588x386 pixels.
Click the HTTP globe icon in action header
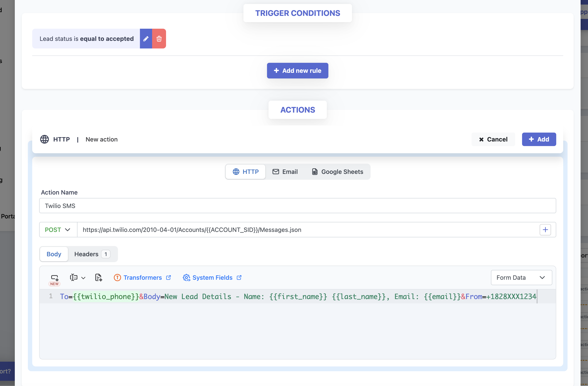[x=44, y=139]
